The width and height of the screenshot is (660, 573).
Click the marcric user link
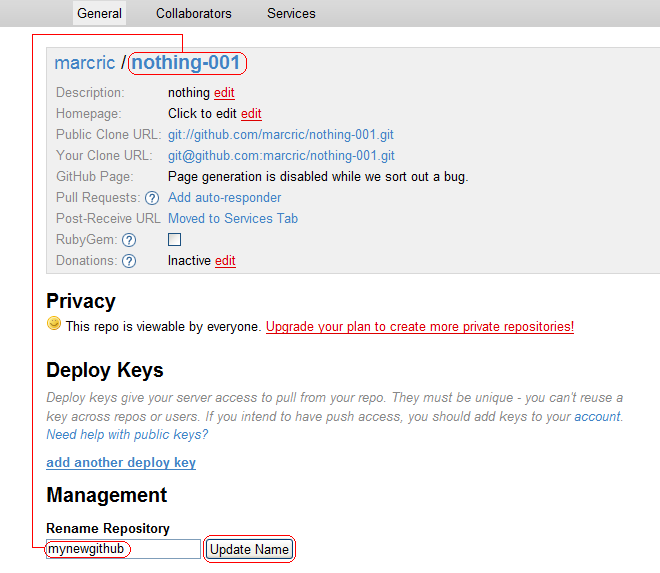[85, 63]
